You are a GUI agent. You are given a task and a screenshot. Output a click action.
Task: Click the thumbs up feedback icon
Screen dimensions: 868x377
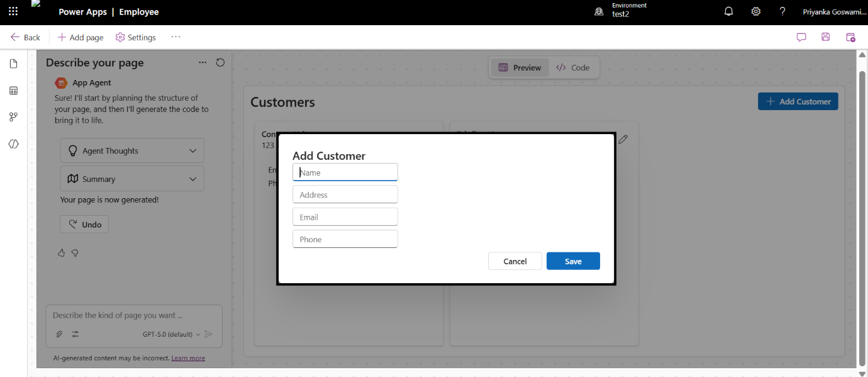(x=61, y=253)
